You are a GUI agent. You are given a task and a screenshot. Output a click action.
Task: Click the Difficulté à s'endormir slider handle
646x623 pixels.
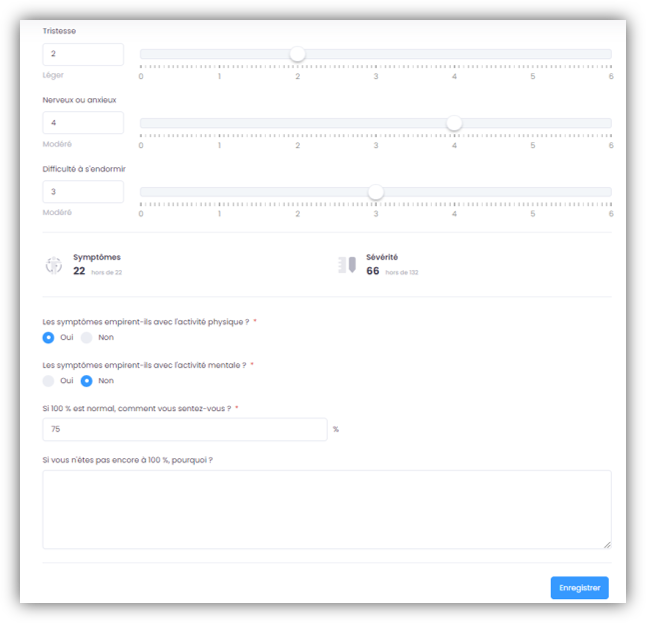tap(376, 192)
